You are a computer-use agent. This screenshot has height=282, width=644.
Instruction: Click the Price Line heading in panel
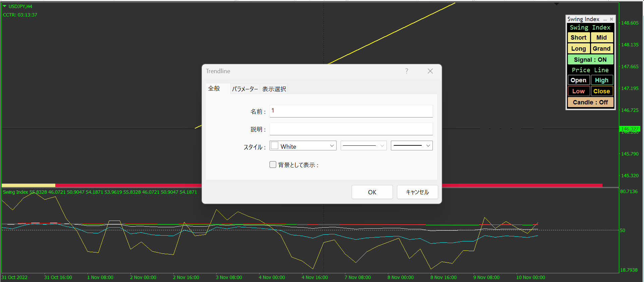[x=590, y=70]
